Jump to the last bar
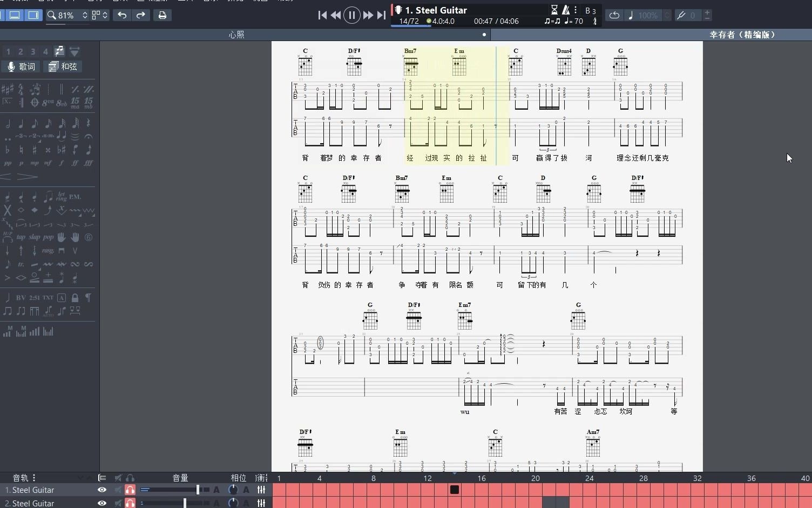The width and height of the screenshot is (812, 508). pos(381,15)
